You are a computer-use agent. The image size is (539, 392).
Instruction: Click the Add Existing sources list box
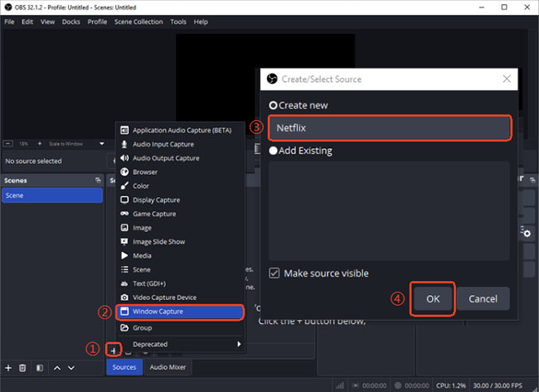389,211
